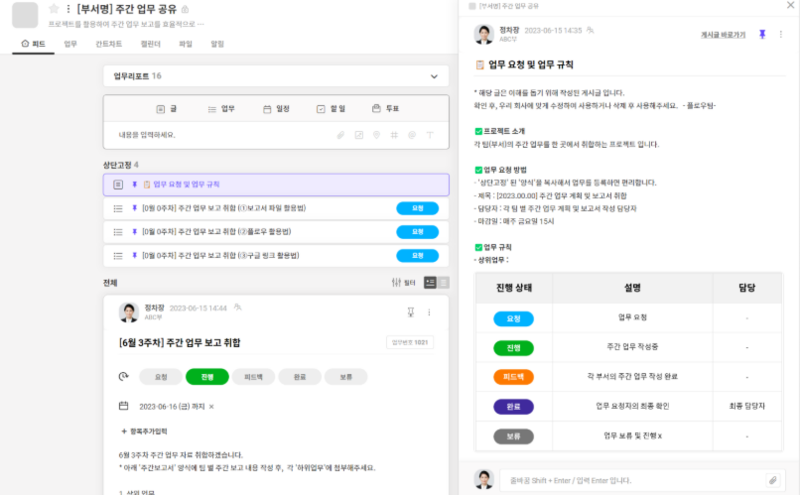
Task: Remove the 2023-06-16 (금) 까지 due date
Action: point(211,407)
